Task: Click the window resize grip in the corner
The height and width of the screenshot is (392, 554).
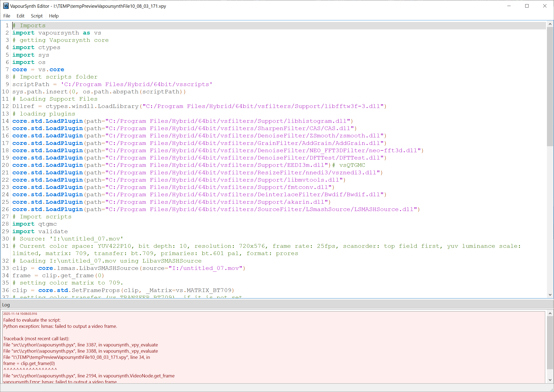Action: tap(551, 389)
